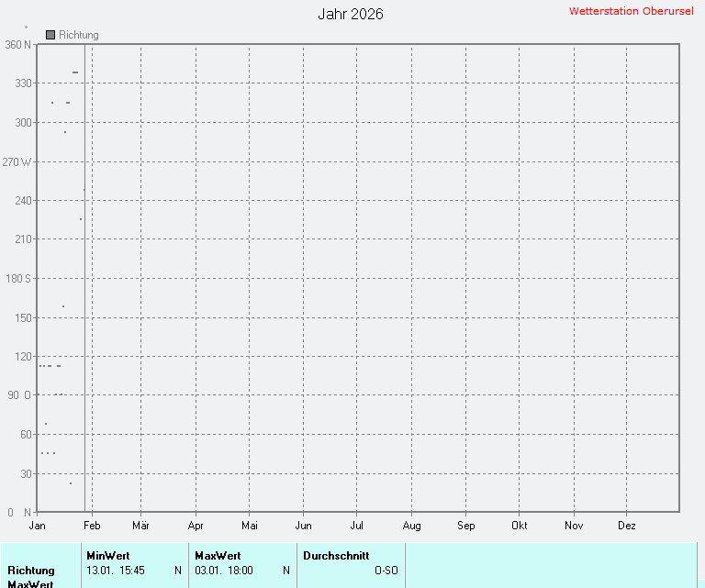
Task: Click the '210' y-axis label
Action: tap(23, 239)
